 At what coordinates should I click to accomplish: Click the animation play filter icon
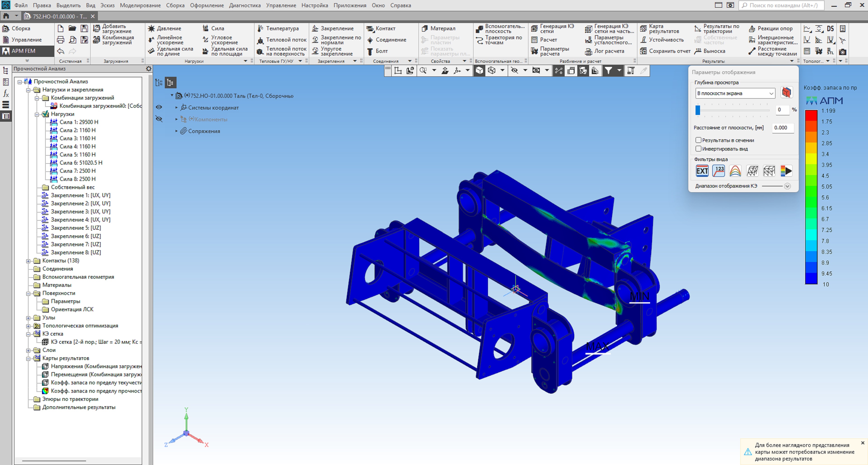786,171
